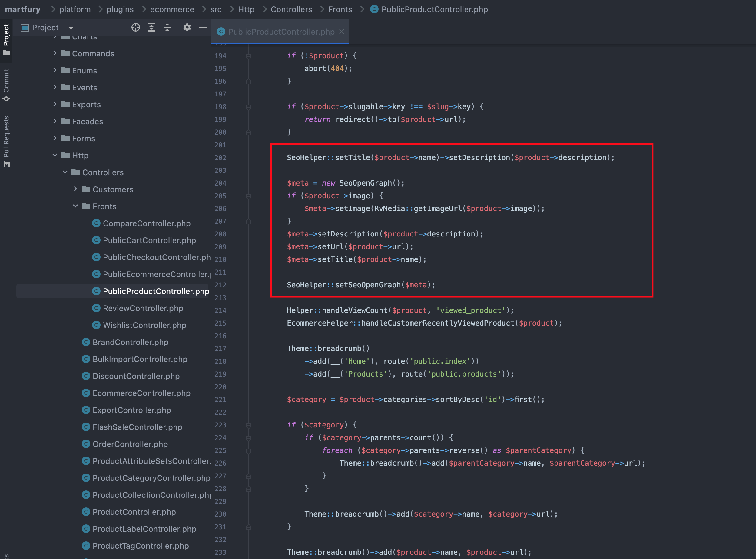Open the Pull Requests tool window tab
756x559 pixels.
pyautogui.click(x=6, y=142)
